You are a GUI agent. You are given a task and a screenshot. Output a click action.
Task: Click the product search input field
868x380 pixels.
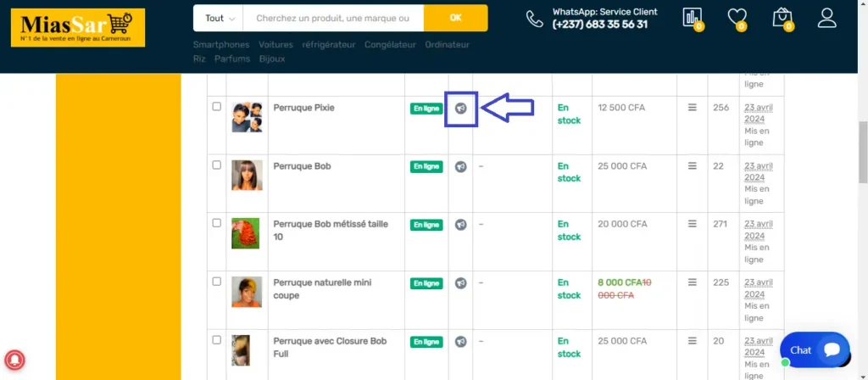pos(332,18)
